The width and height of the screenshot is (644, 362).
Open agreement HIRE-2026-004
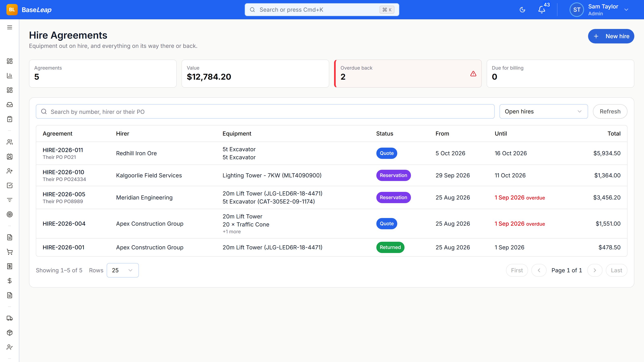(64, 224)
